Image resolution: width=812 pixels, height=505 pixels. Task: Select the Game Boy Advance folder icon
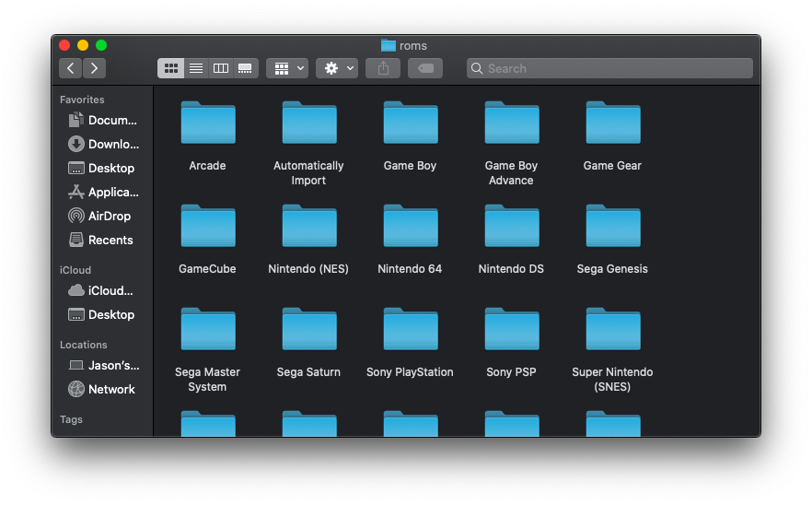coord(512,123)
